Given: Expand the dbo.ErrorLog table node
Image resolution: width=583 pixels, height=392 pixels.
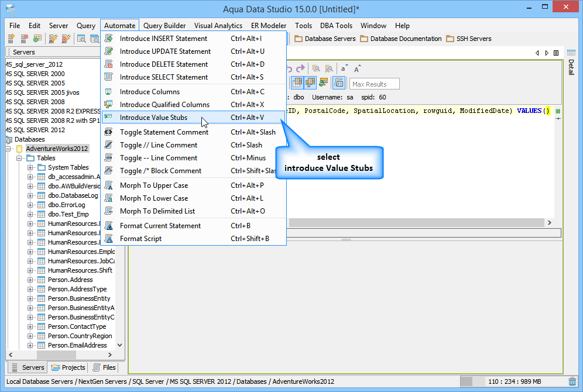Looking at the screenshot, I should click(30, 205).
